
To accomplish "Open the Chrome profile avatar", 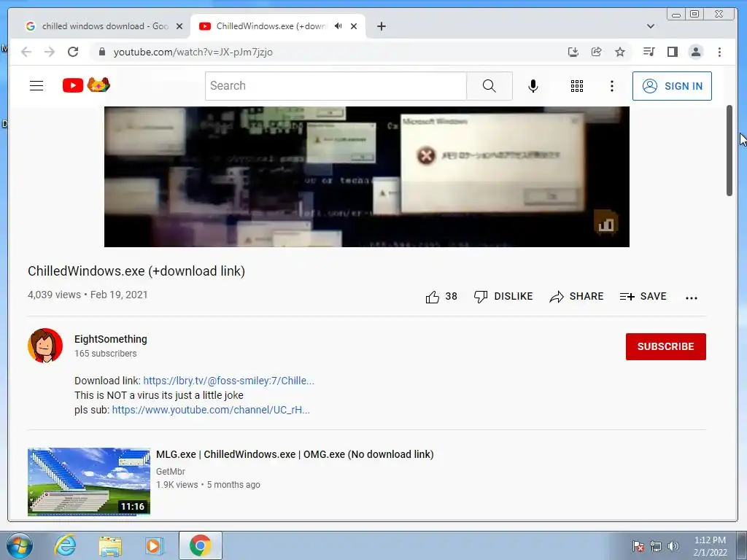I will [696, 52].
